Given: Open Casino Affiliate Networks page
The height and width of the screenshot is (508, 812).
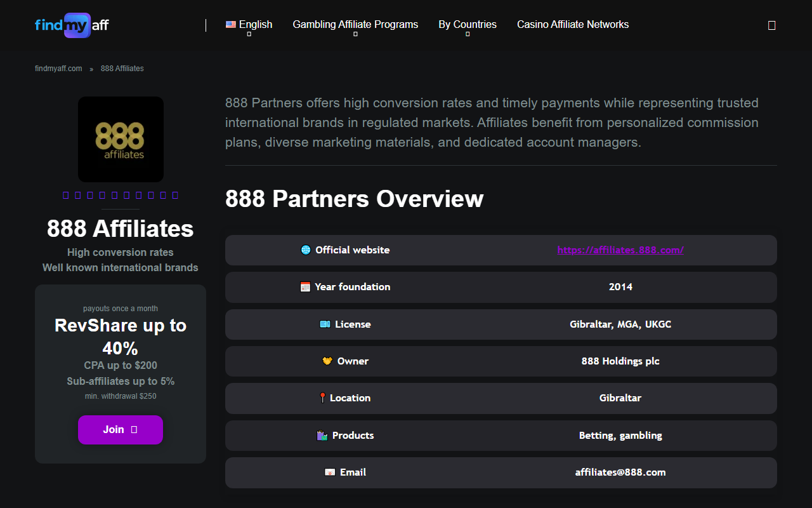Looking at the screenshot, I should tap(573, 25).
